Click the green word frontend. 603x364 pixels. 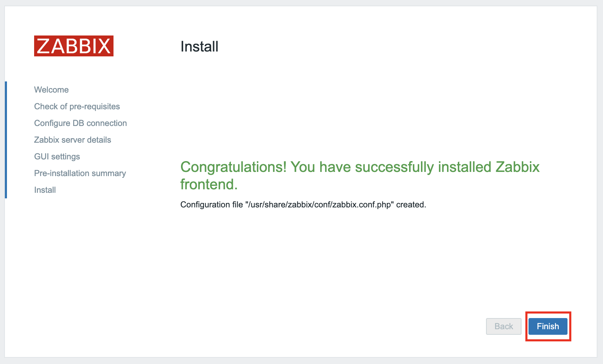(x=209, y=184)
